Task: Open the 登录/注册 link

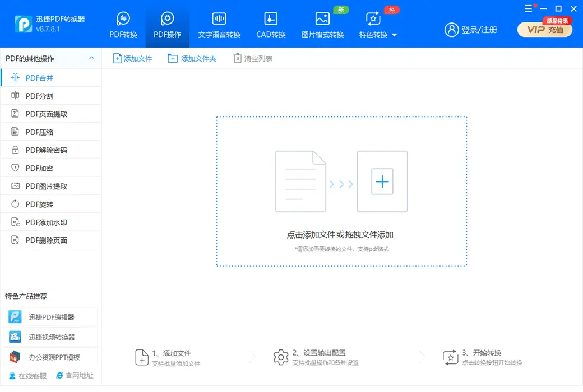Action: pyautogui.click(x=479, y=30)
